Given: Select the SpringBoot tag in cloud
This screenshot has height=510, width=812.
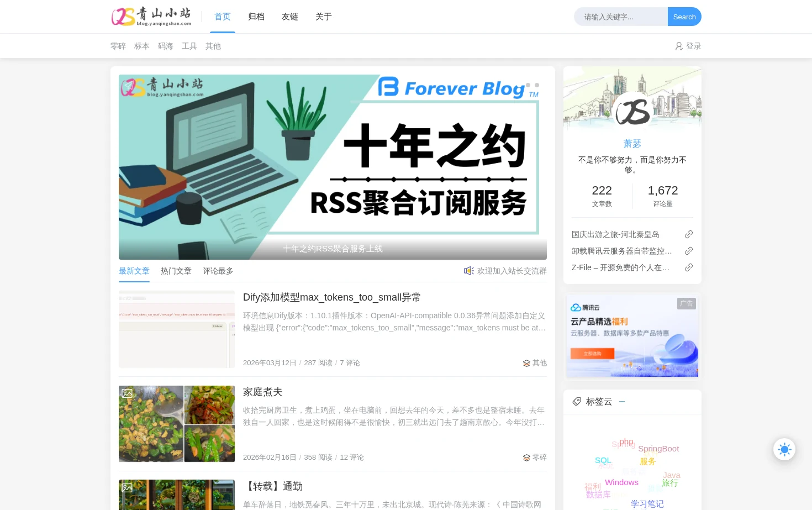Looking at the screenshot, I should pos(658,449).
